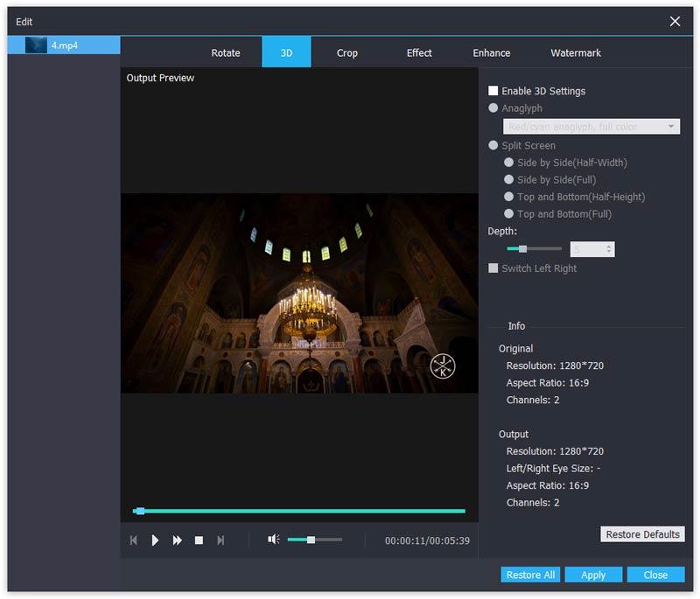Image resolution: width=700 pixels, height=599 pixels.
Task: Toggle Switch Left Right checkbox
Action: [x=493, y=268]
